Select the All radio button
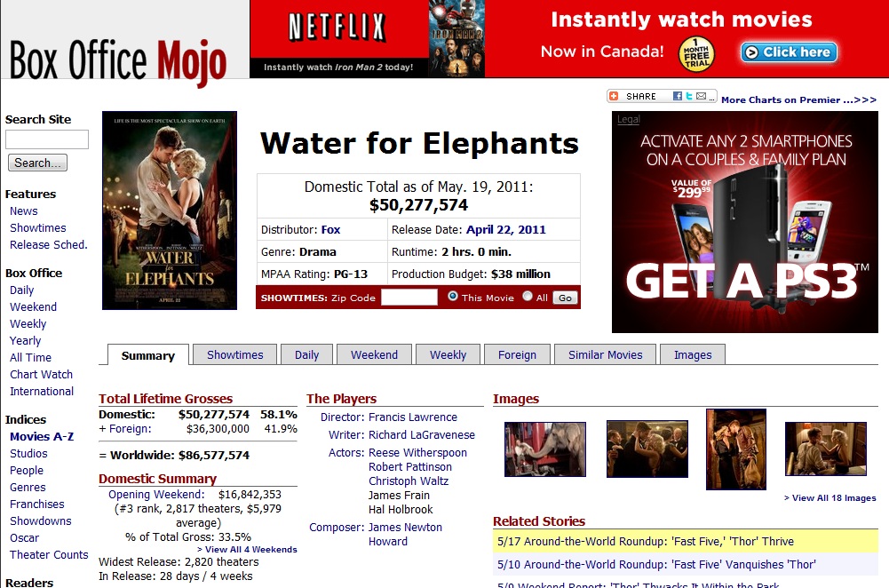This screenshot has height=588, width=889. [528, 297]
